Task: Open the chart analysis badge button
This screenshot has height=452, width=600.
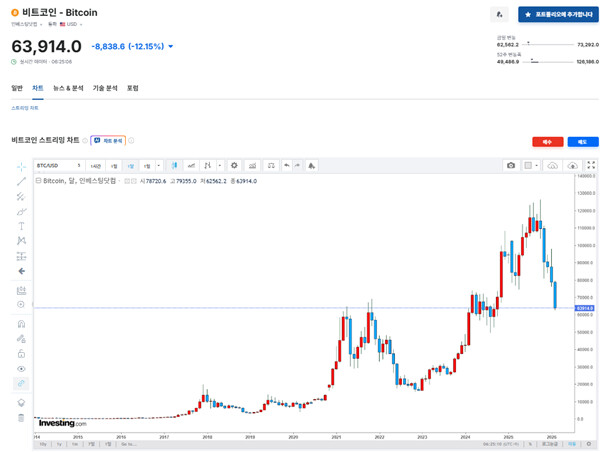Action: (x=108, y=140)
